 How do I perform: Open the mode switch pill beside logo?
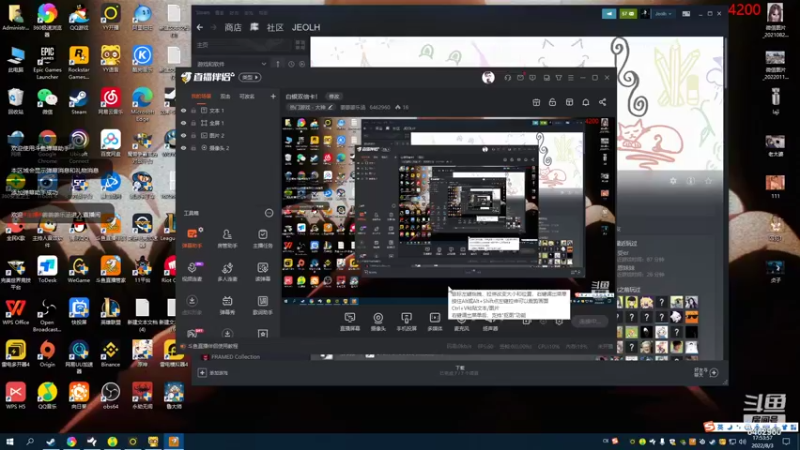250,78
